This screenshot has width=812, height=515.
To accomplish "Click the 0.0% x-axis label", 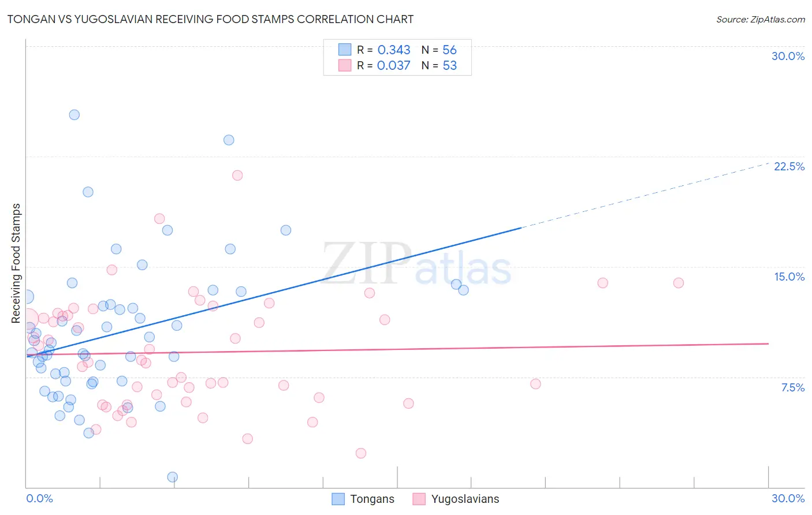I will click(x=39, y=498).
